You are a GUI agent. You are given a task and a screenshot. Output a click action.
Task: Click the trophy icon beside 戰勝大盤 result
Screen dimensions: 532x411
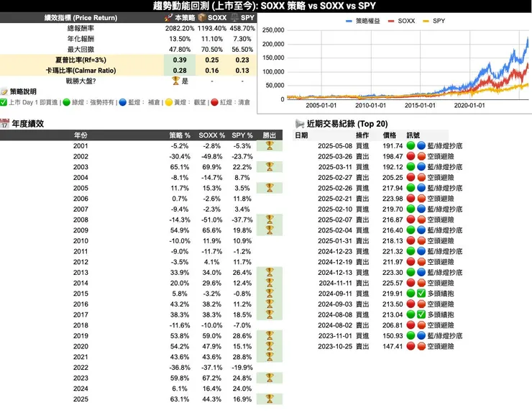click(x=175, y=81)
